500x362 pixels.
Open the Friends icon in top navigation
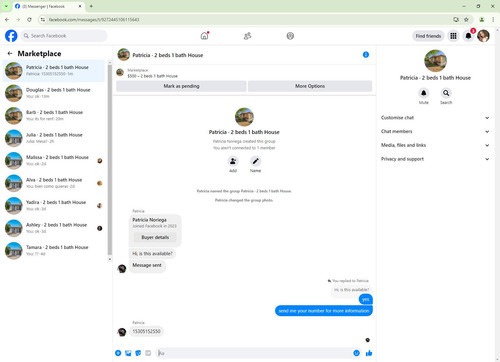[x=247, y=36]
